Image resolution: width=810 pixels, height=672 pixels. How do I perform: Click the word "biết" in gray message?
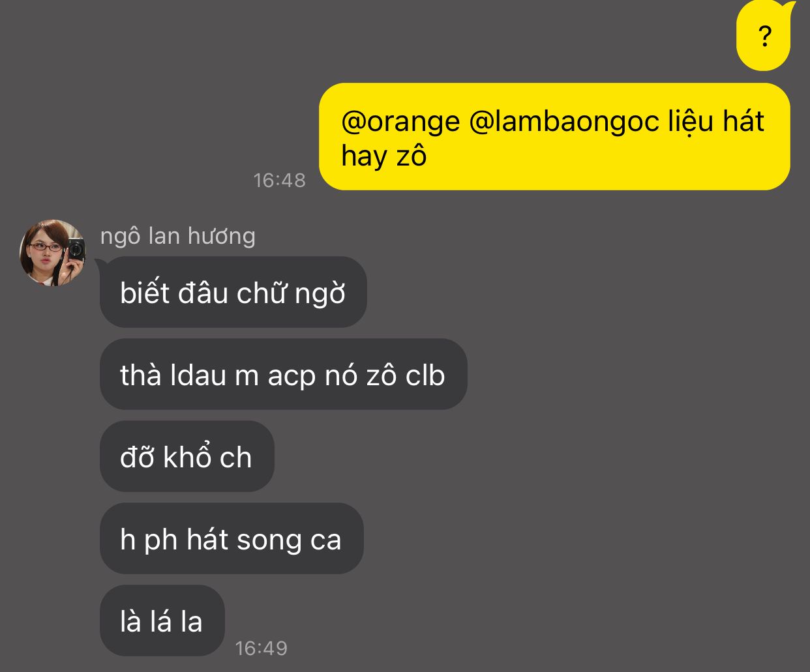click(145, 293)
